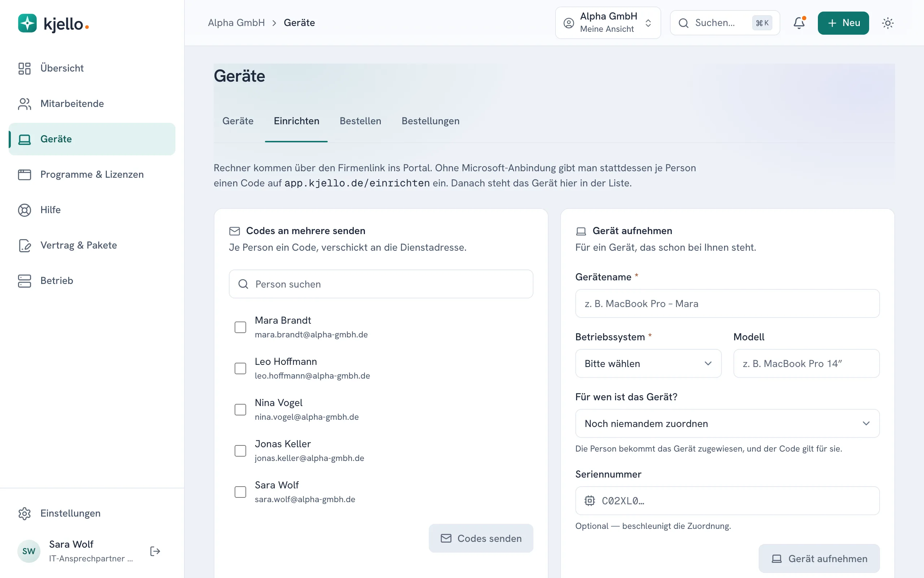Screen dimensions: 924x578
Task: Click the magnifier icon in Person suchen
Action: tap(243, 284)
